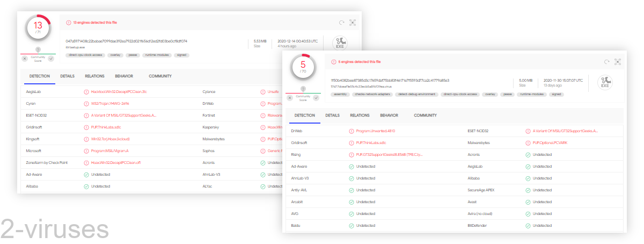The height and width of the screenshot is (244, 644).
Task: Open the graph icon in the 13/71 report
Action: tap(353, 23)
